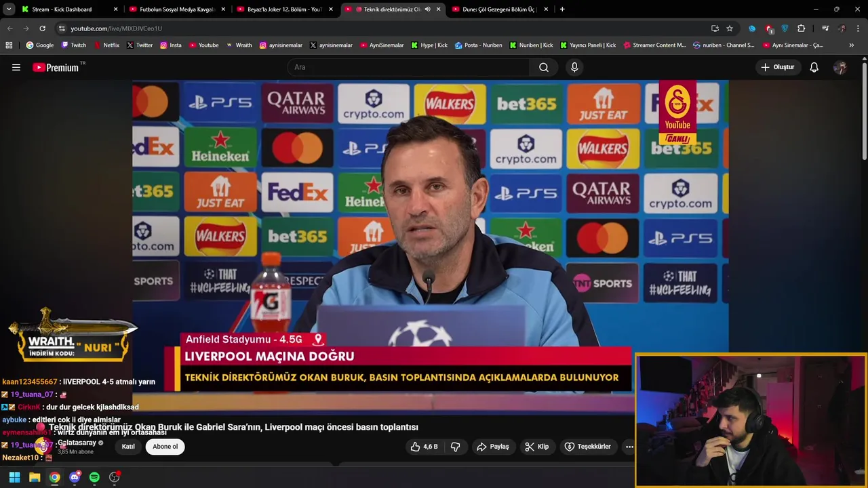The image size is (868, 488).
Task: Open File Explorer from taskbar
Action: pyautogui.click(x=35, y=477)
